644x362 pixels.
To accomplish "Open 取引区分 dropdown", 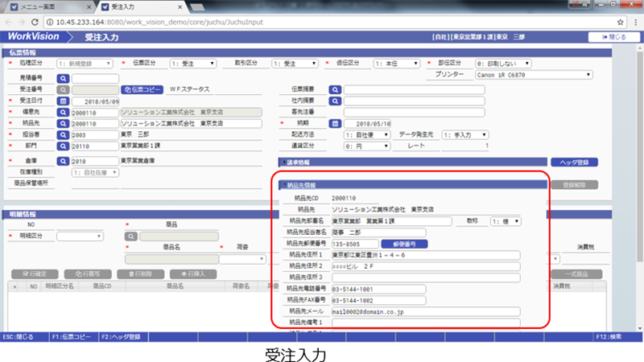I will (x=295, y=64).
